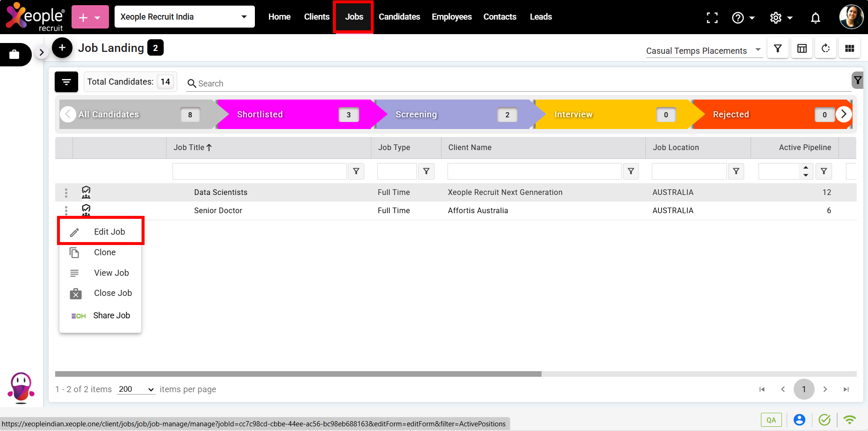868x431 pixels.
Task: Open Active Pipeline filter funnel
Action: [x=824, y=171]
